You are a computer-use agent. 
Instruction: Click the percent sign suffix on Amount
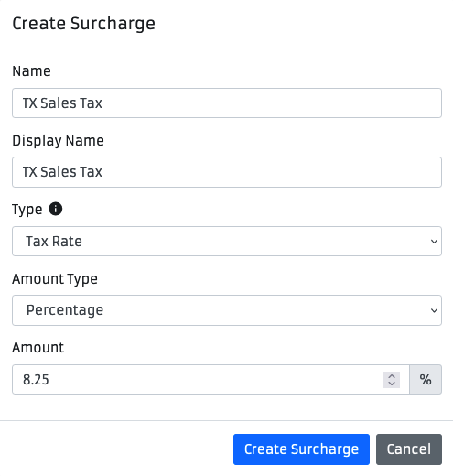(x=426, y=380)
